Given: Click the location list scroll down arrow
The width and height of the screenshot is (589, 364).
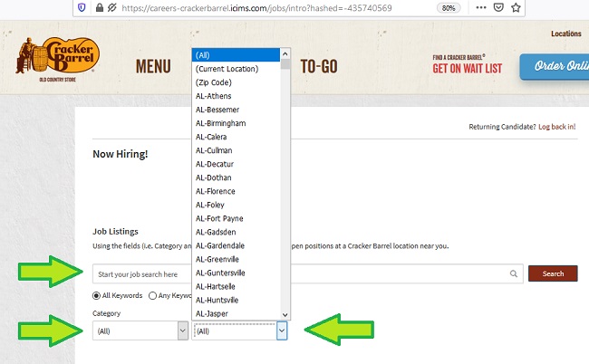Looking at the screenshot, I should pos(285,315).
